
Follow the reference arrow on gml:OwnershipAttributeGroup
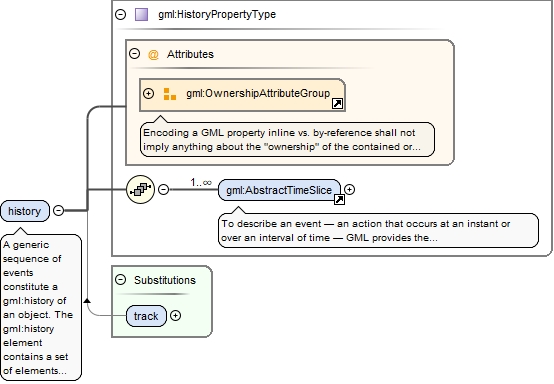337,104
